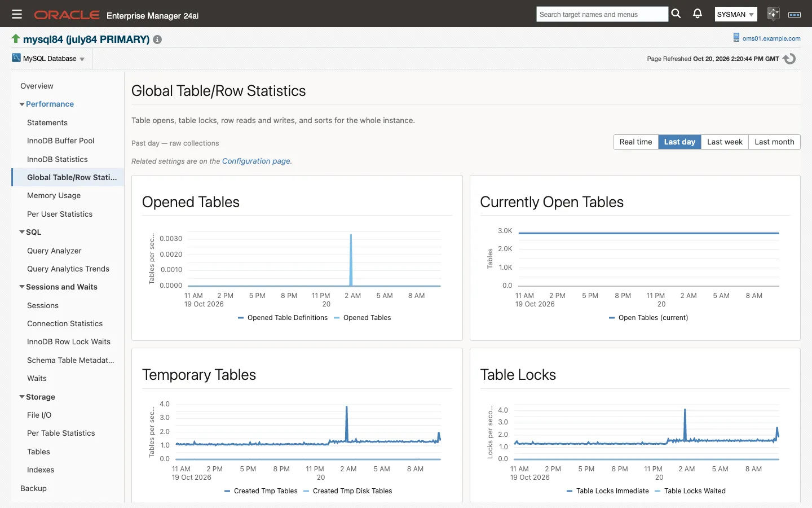Click the Opened Tables chart spike
This screenshot has width=812, height=508.
pos(351,260)
